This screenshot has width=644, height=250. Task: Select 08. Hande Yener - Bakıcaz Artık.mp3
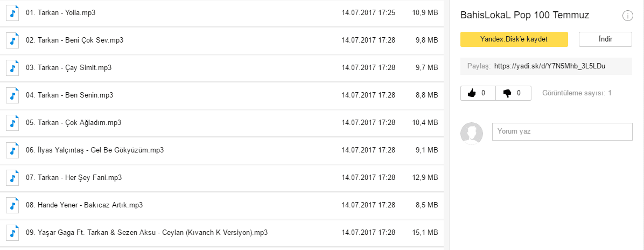(x=222, y=205)
